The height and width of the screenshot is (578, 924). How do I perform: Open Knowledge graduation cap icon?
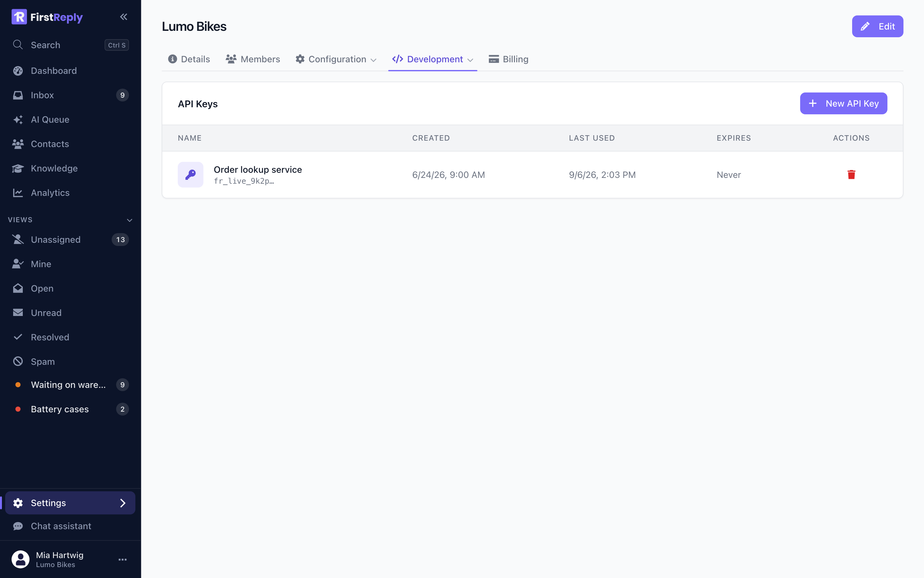tap(18, 169)
